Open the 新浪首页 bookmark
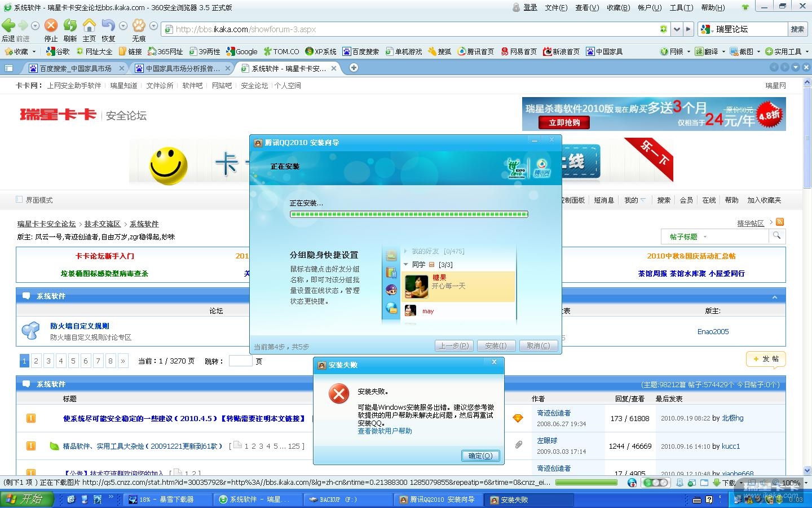812x508 pixels. [x=562, y=51]
